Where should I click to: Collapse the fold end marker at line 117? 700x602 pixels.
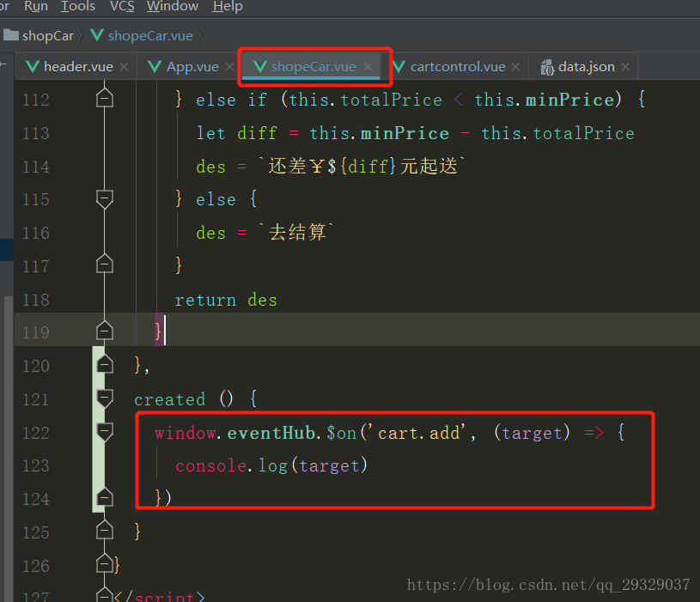coord(105,265)
